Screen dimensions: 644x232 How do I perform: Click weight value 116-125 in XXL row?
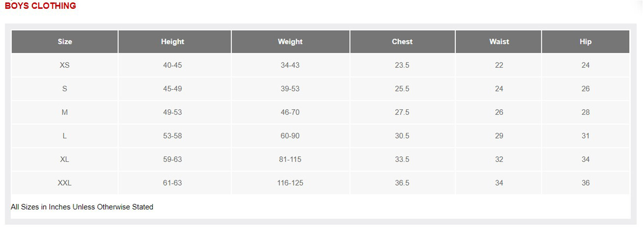tap(290, 183)
